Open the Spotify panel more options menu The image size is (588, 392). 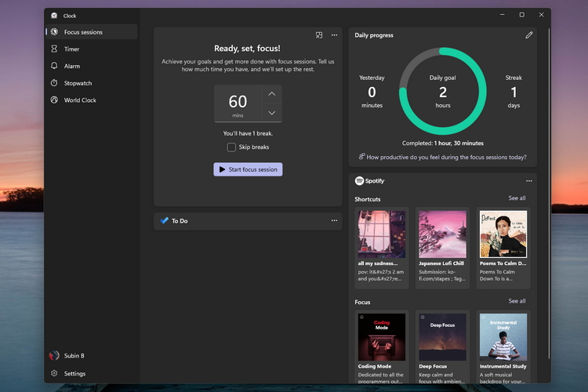(529, 181)
